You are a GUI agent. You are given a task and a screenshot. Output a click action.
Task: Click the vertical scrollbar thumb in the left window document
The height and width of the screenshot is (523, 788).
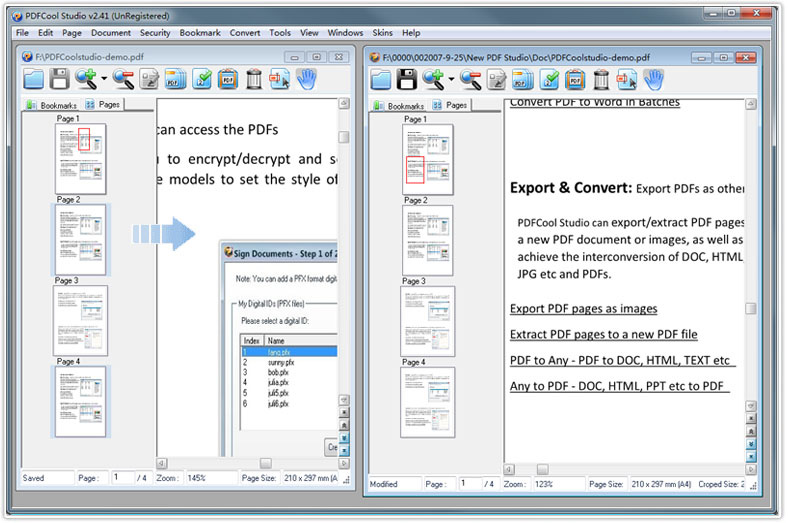pos(344,137)
